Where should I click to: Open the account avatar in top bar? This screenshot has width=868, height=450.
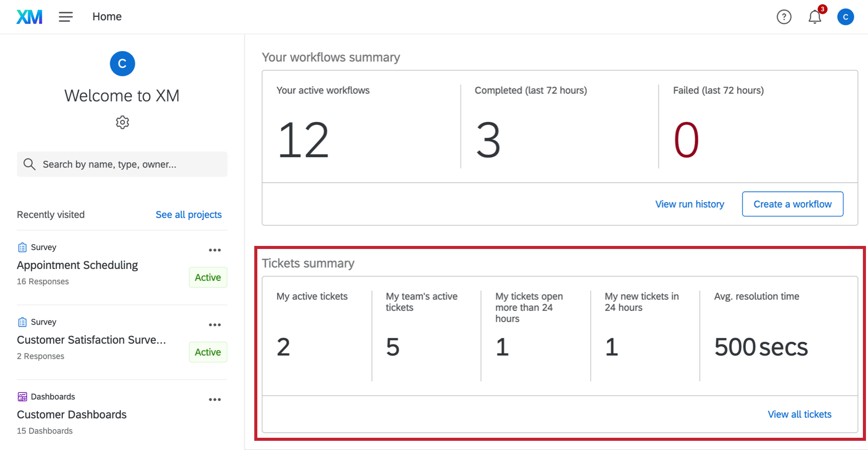click(846, 17)
